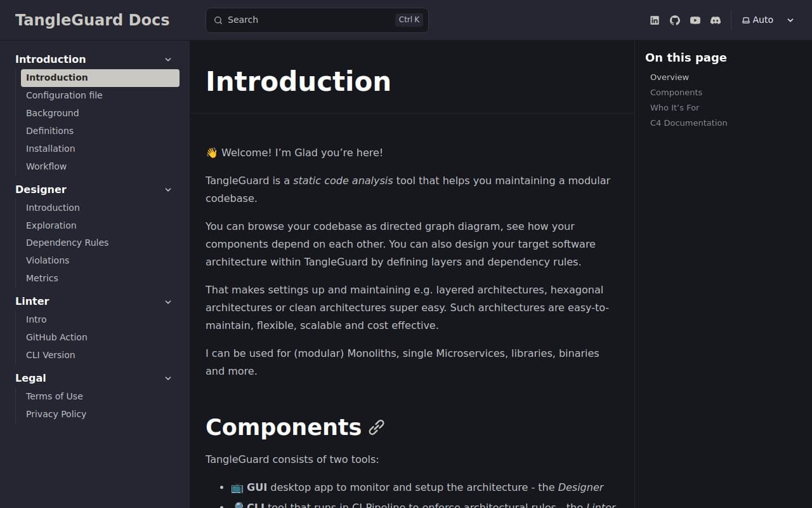The width and height of the screenshot is (812, 508).
Task: Collapse the Designer sidebar section
Action: (x=168, y=190)
